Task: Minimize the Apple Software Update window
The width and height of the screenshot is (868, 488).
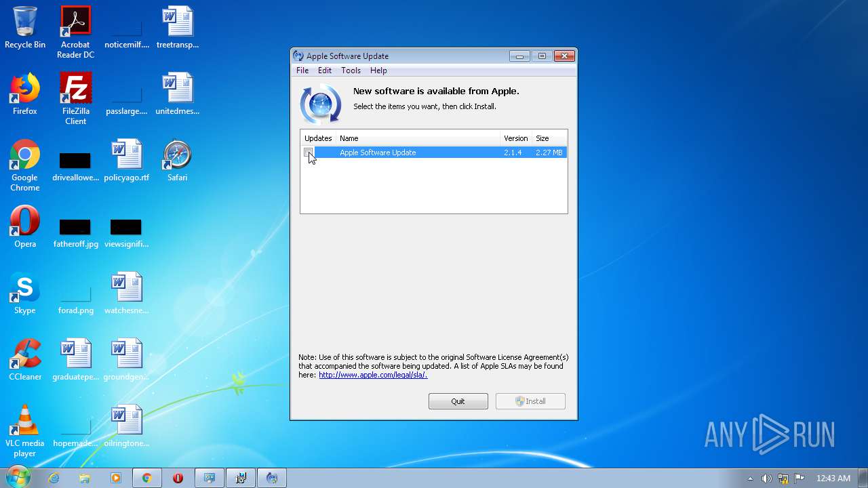Action: (519, 56)
